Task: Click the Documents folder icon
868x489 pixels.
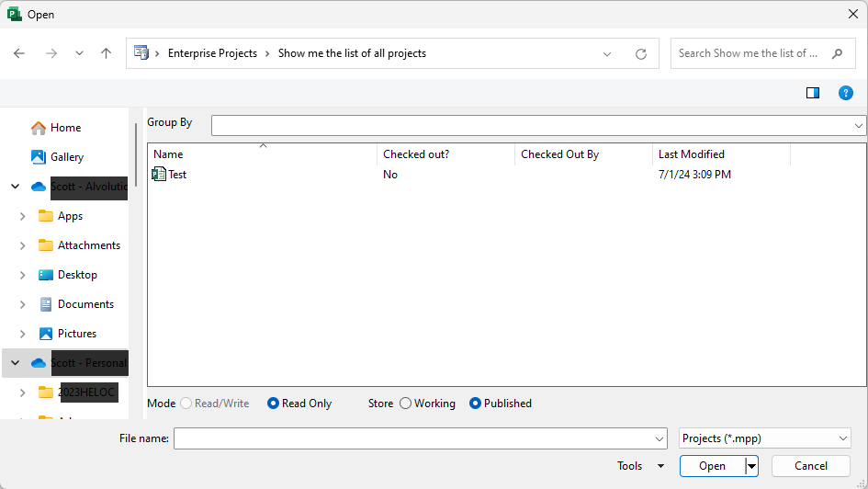Action: pyautogui.click(x=45, y=304)
